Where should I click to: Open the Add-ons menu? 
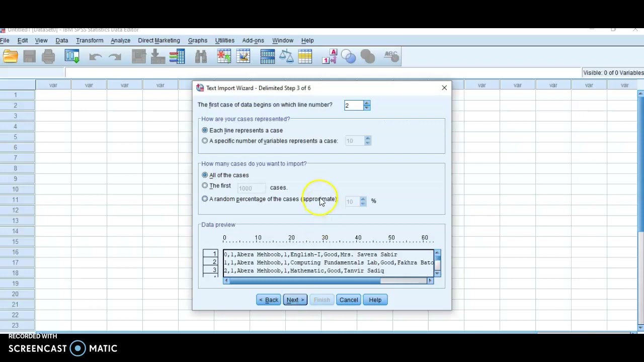pos(253,40)
